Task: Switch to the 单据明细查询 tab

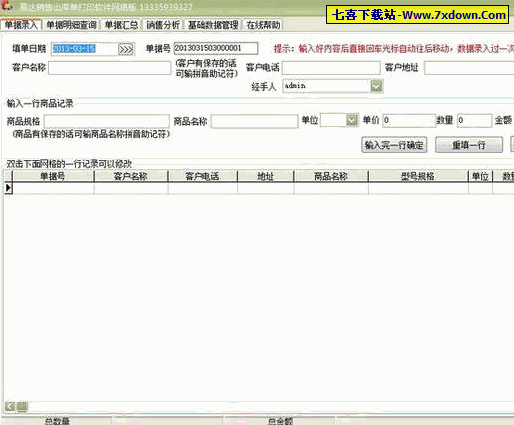Action: (71, 25)
